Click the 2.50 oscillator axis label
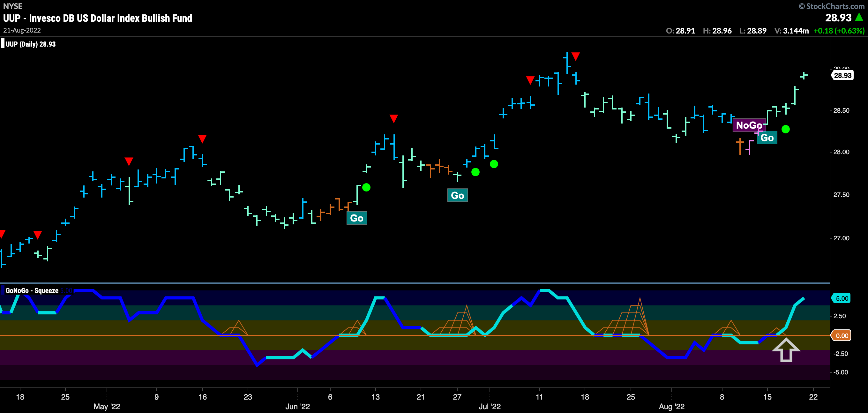 (x=840, y=316)
